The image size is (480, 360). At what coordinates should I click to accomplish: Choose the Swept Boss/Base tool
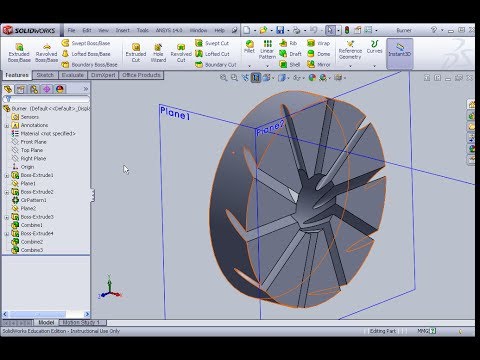click(x=86, y=43)
